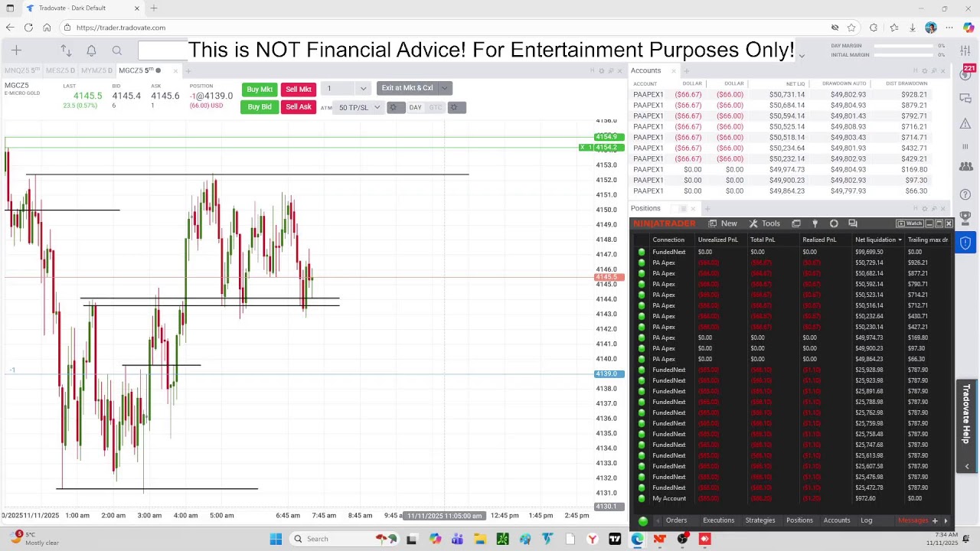The height and width of the screenshot is (551, 980).
Task: Sort by Net liquidation column arrow
Action: (900, 240)
